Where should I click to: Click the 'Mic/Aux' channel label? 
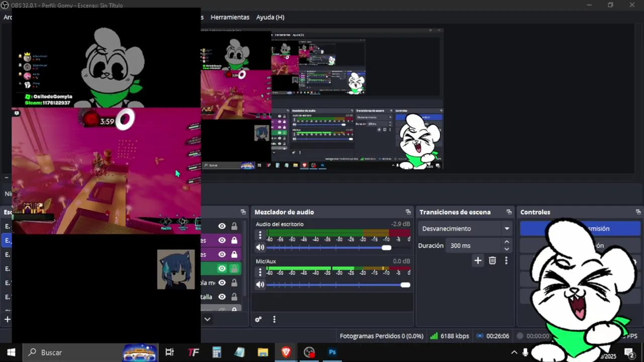click(266, 261)
